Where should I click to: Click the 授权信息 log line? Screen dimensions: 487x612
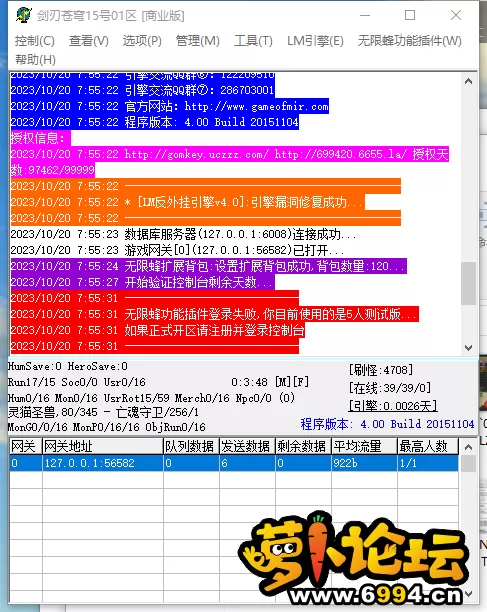[41, 138]
